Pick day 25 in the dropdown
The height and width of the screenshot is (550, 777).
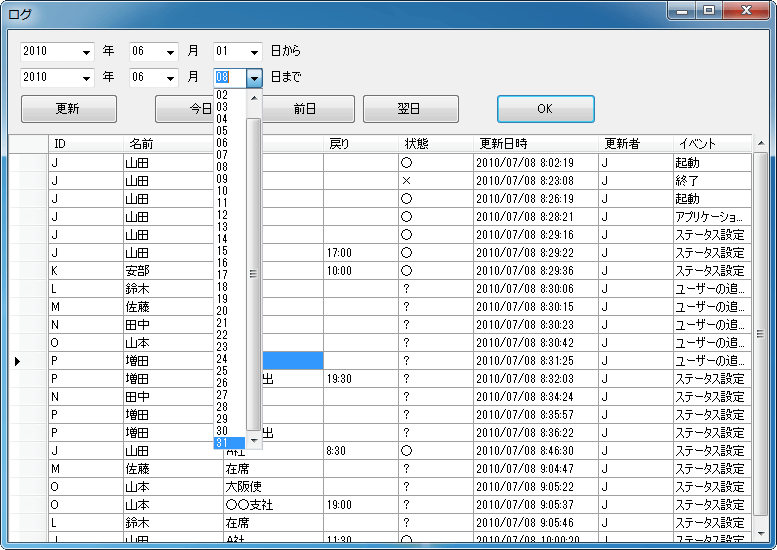(229, 371)
